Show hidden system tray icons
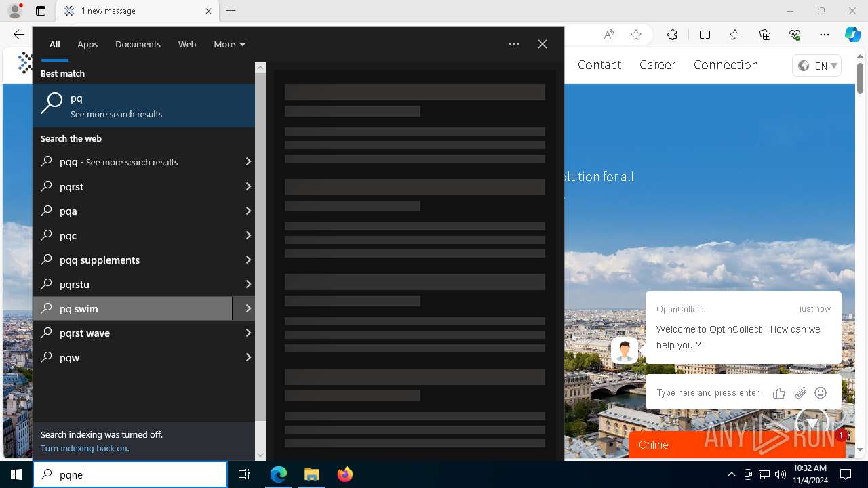 [731, 474]
